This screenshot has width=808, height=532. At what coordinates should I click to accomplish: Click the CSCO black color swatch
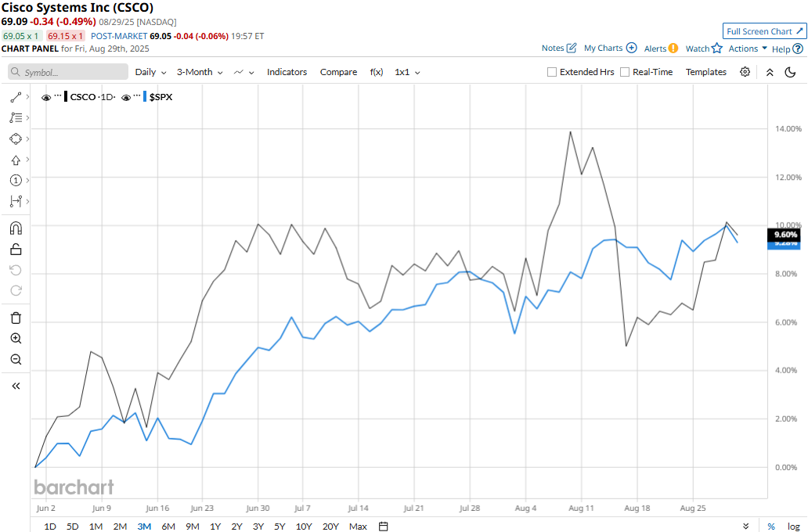point(66,96)
